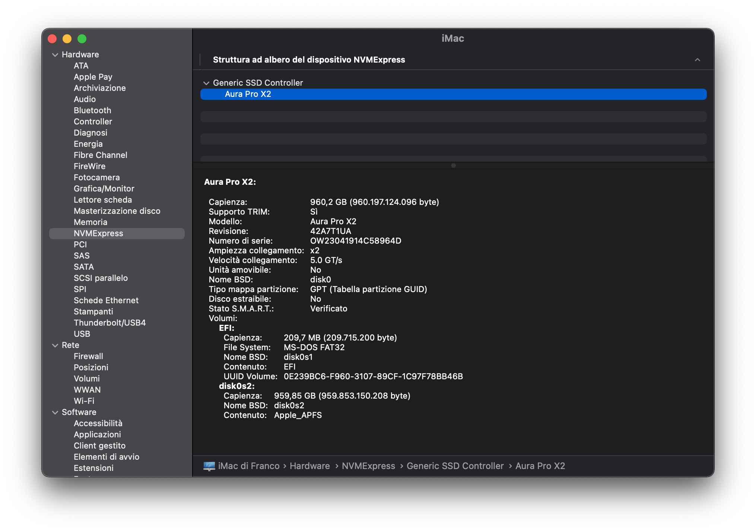Select the Aura Pro X2 device row
This screenshot has width=756, height=532.
click(x=453, y=94)
